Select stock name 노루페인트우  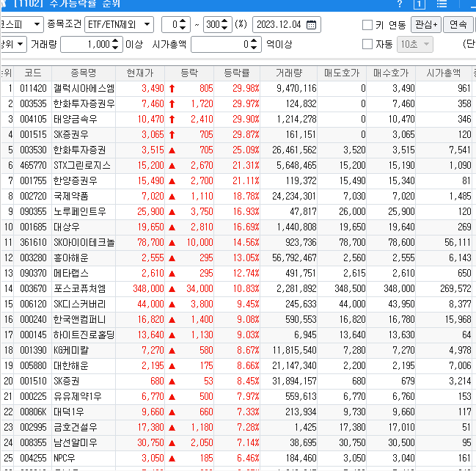coord(80,212)
